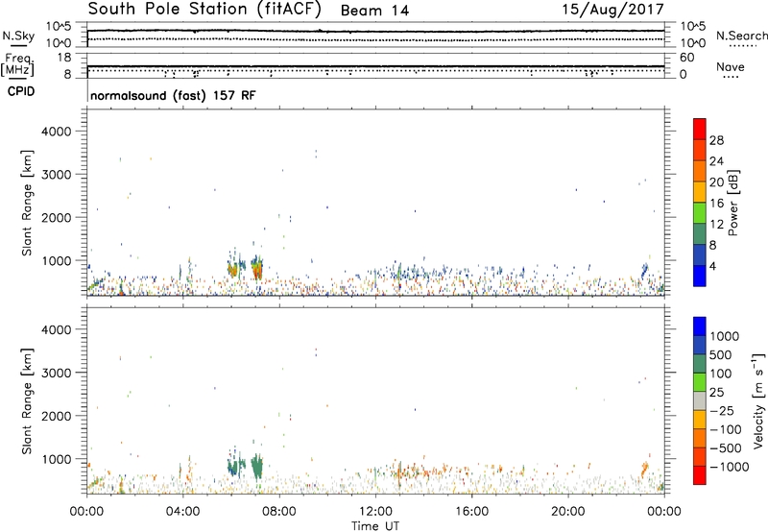768x532 pixels.
Task: Click the '16' tick on the Power color bar
Action: tap(716, 204)
